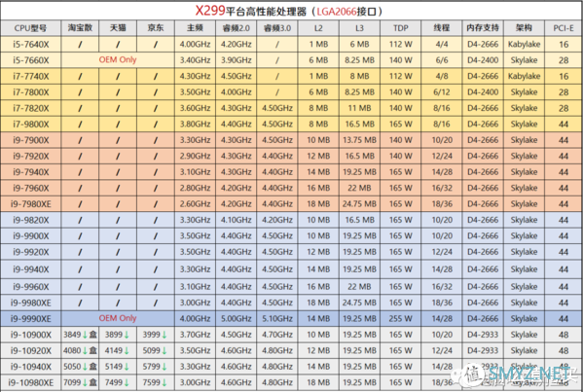Click the 2.90GHz base clock cell
This screenshot has height=392, width=583.
pos(195,156)
